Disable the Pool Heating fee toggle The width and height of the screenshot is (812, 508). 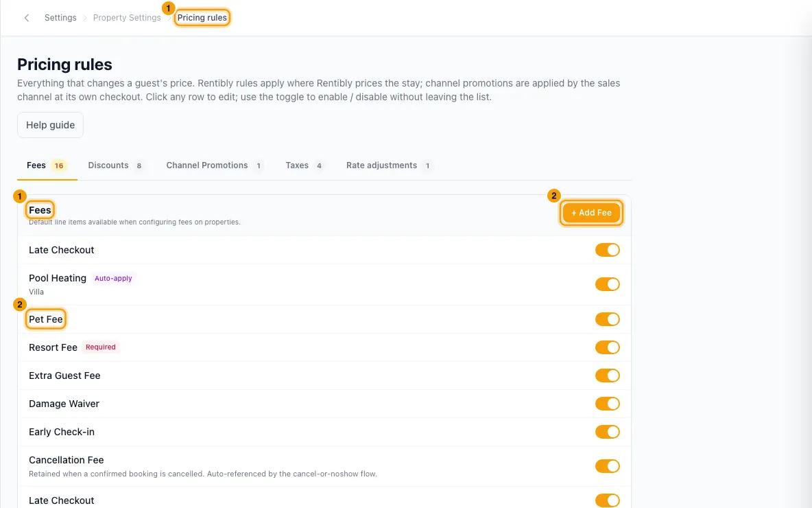[x=607, y=284]
